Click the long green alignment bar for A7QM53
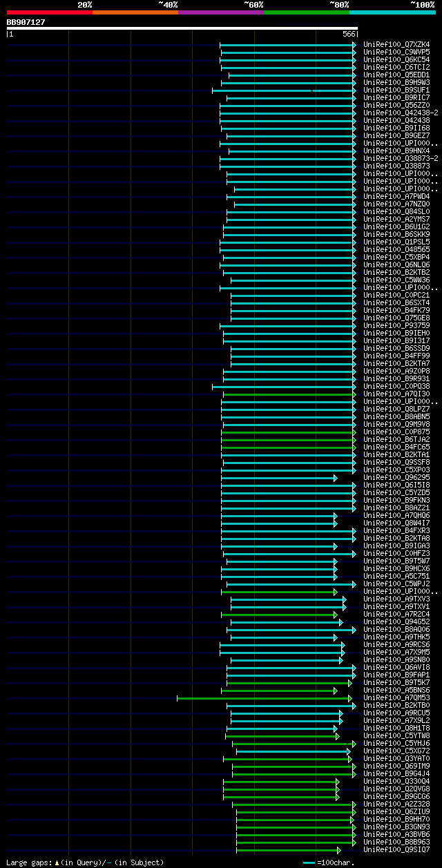This screenshot has height=868, width=442. [x=265, y=698]
